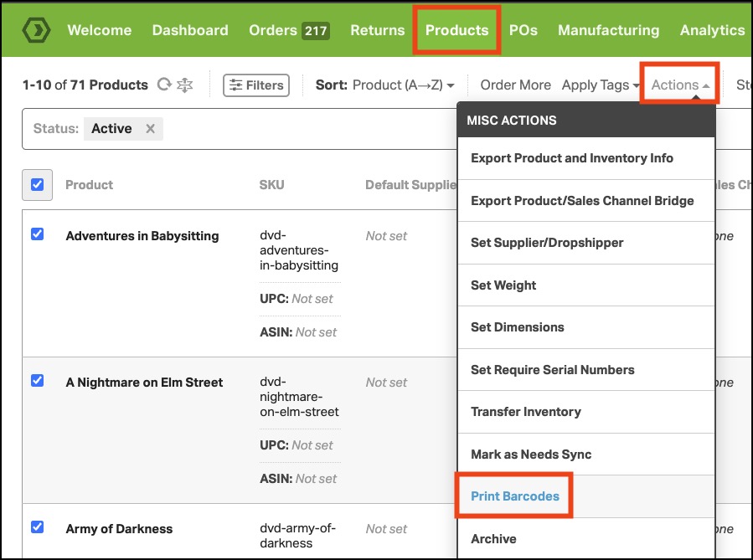Toggle the select-all products checkbox
The image size is (753, 560).
(x=37, y=185)
